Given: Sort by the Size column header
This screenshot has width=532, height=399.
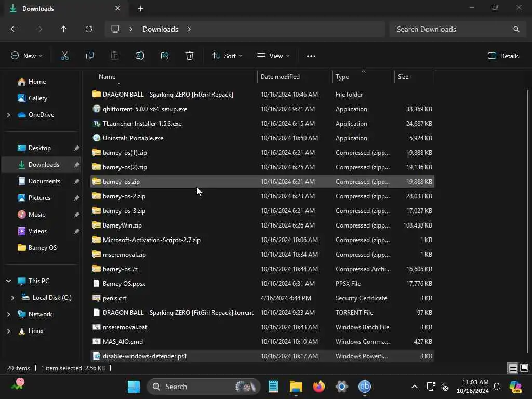Looking at the screenshot, I should tap(415, 77).
